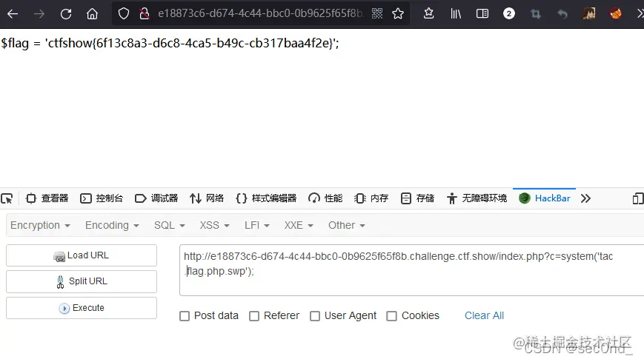
Task: Click the Split URL button
Action: point(82,281)
